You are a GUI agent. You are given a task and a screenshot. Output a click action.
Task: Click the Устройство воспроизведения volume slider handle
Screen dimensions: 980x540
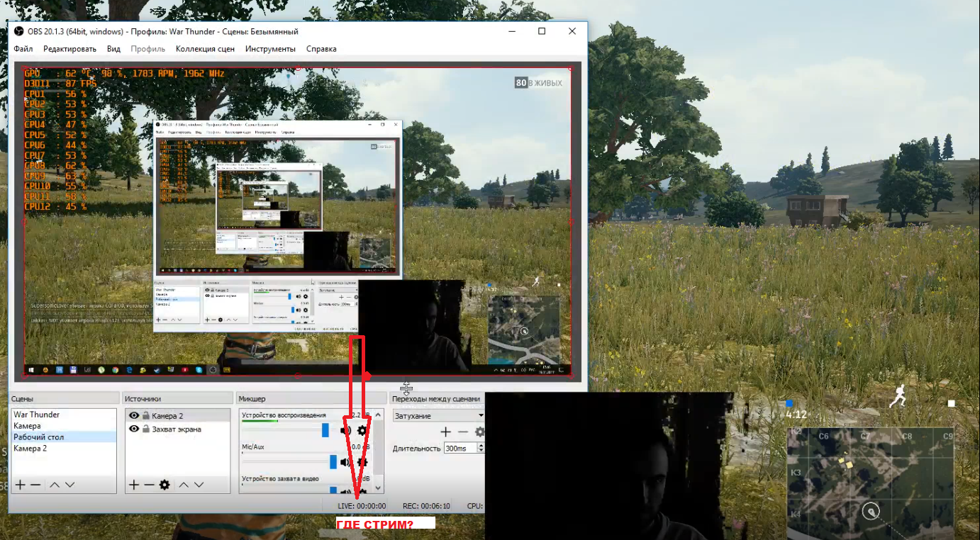point(325,430)
